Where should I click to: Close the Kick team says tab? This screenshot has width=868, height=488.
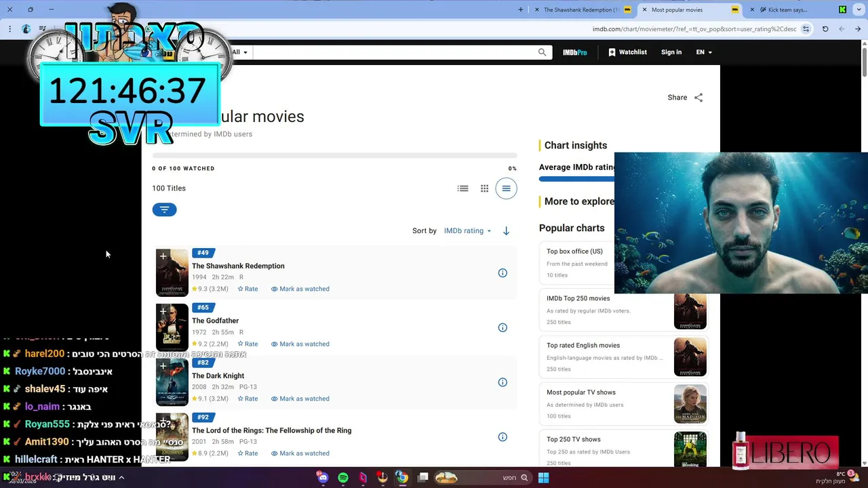coord(752,9)
